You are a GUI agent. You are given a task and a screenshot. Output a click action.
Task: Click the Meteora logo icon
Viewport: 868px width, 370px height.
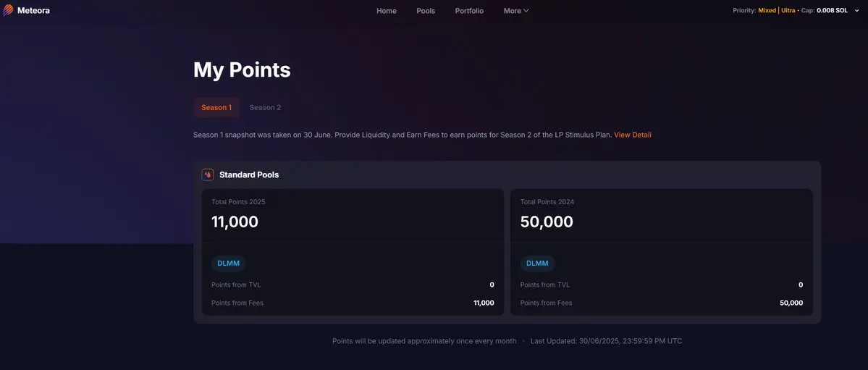pos(8,11)
